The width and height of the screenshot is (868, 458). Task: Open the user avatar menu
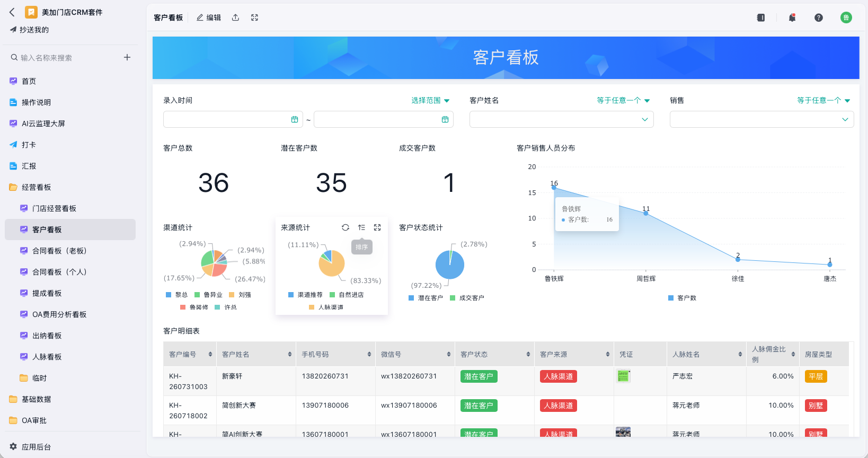pos(846,17)
